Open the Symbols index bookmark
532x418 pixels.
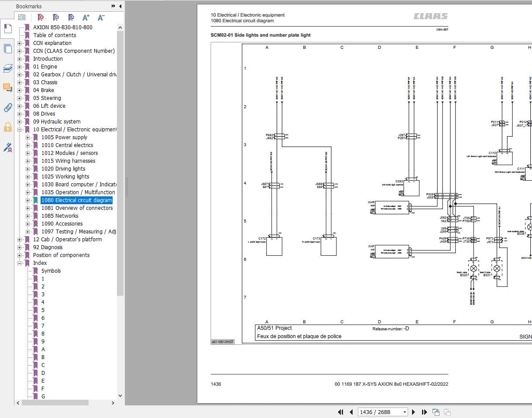pos(51,271)
